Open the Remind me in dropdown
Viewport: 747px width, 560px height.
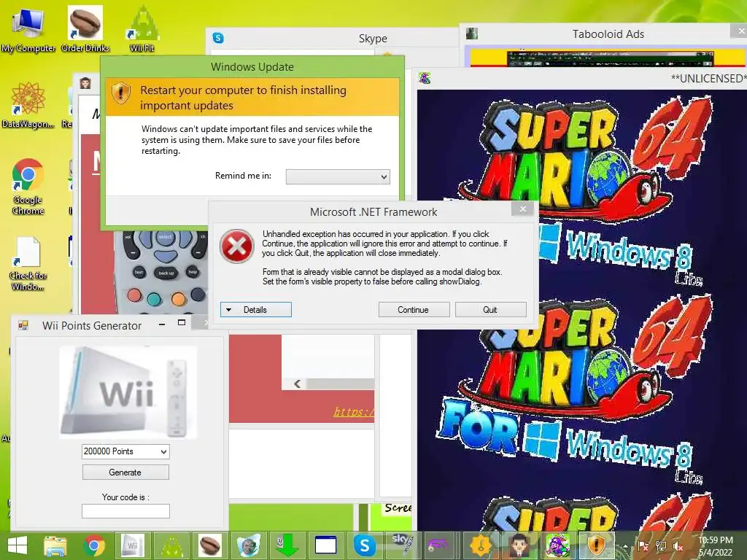point(338,176)
